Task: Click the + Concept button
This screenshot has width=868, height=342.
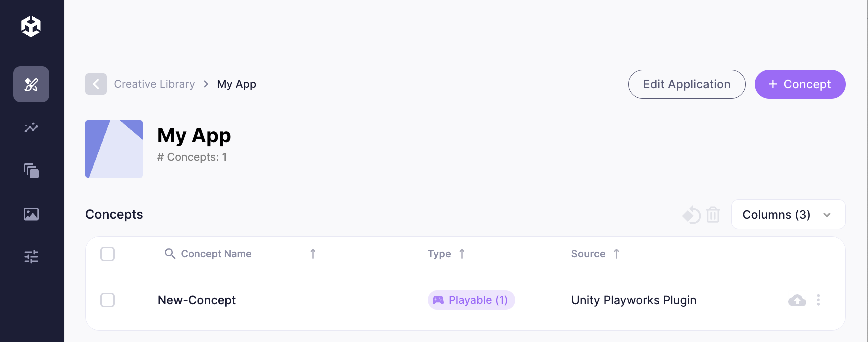Action: click(x=800, y=84)
